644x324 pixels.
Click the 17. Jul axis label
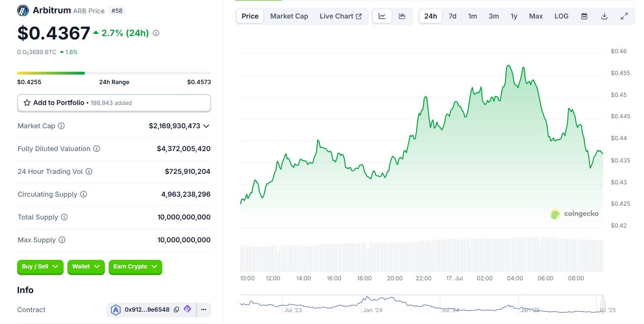(x=454, y=278)
